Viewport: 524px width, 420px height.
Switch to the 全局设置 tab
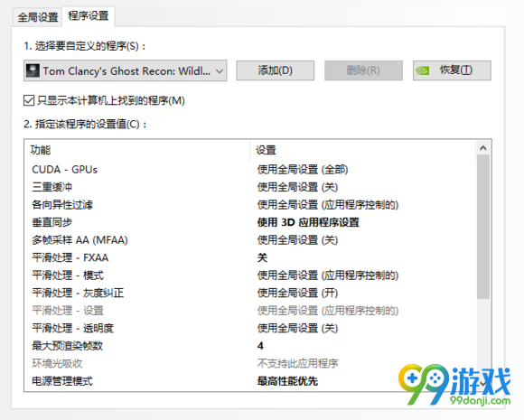point(38,17)
